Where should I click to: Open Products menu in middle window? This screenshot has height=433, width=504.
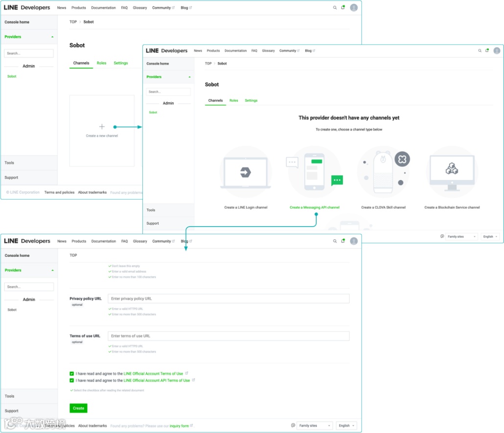click(x=213, y=51)
